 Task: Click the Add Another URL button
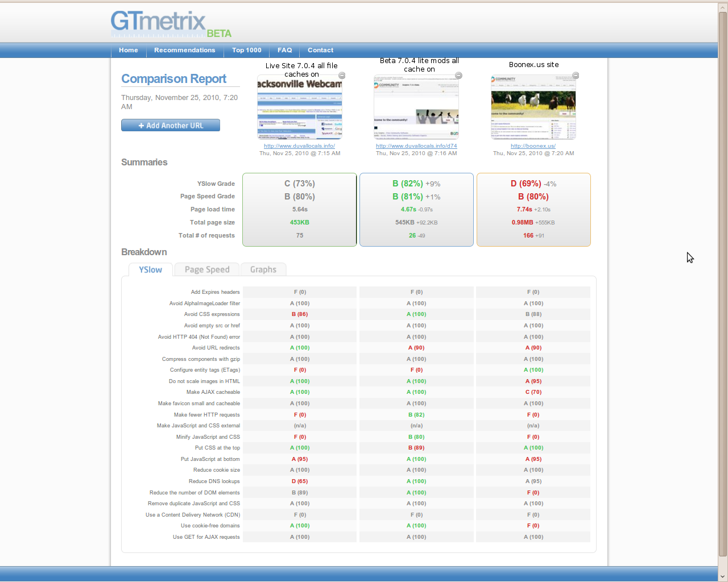click(171, 126)
